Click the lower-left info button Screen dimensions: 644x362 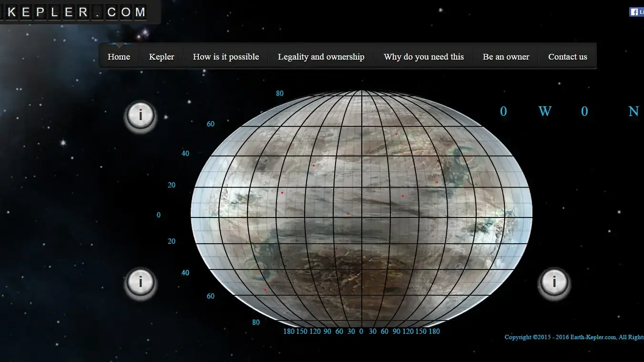tap(140, 283)
